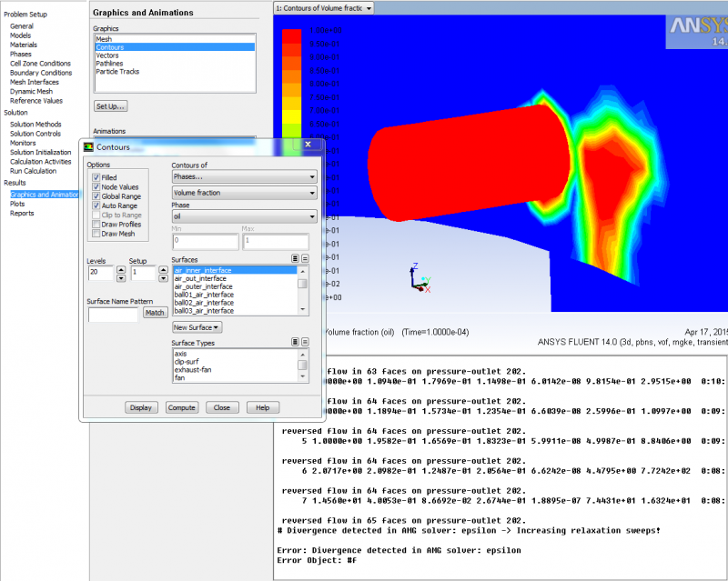Select all Surface Types with list icon
The width and height of the screenshot is (728, 581).
pyautogui.click(x=295, y=342)
